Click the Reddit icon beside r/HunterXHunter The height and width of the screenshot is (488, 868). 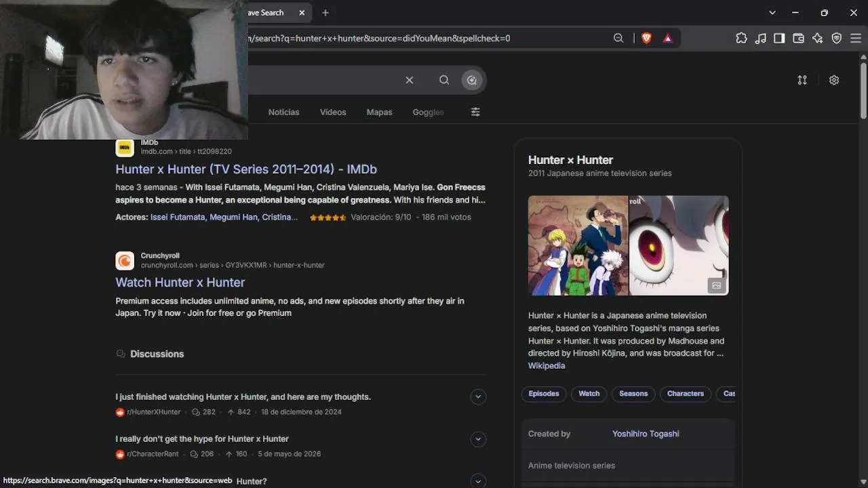point(120,412)
